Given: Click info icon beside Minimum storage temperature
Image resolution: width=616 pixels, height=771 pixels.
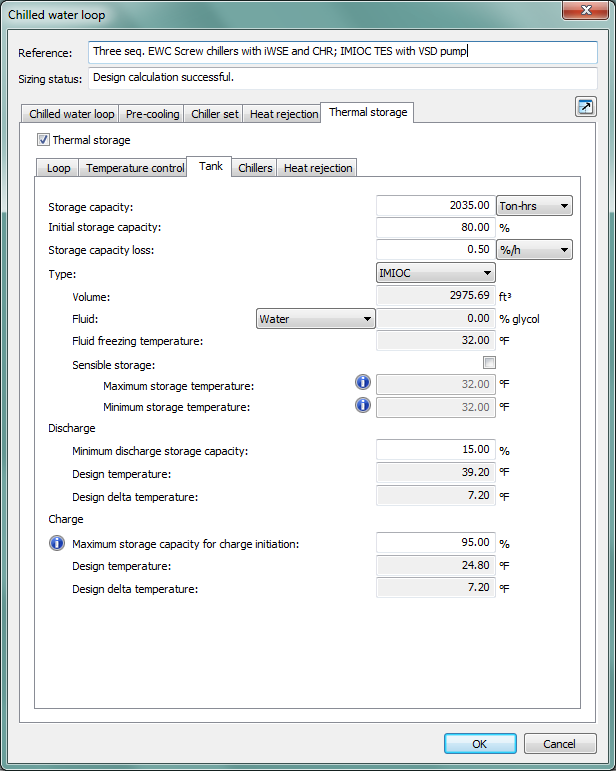Looking at the screenshot, I should [364, 405].
